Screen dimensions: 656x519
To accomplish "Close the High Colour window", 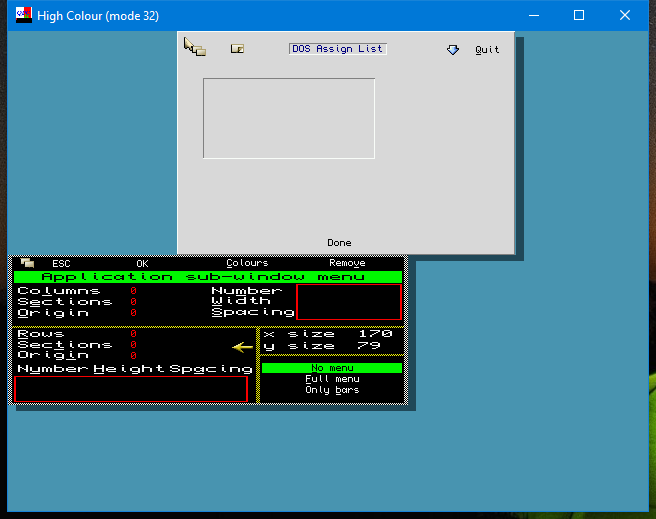I will coord(625,15).
